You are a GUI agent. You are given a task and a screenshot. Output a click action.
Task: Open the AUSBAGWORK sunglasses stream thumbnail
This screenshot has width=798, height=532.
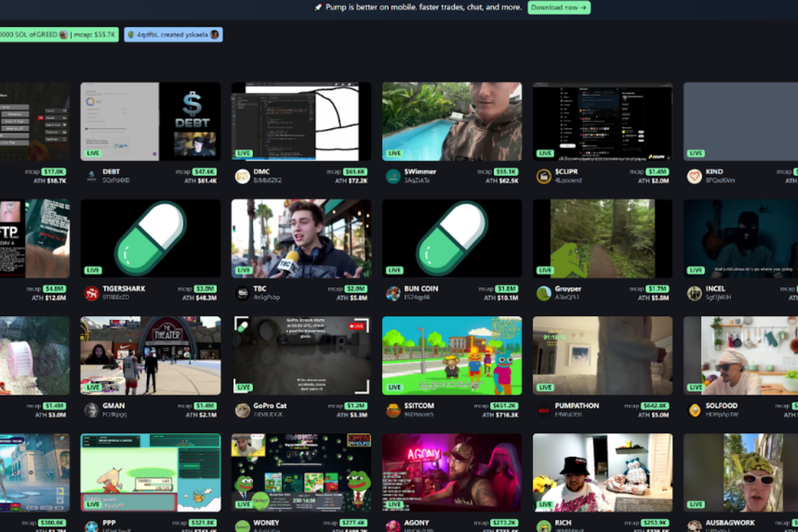740,473
